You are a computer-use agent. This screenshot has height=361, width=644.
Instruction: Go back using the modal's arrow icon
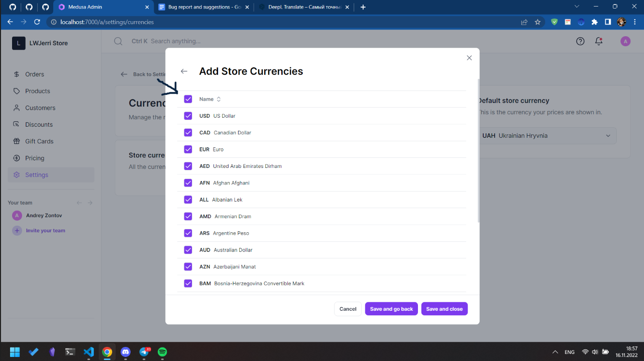point(184,71)
